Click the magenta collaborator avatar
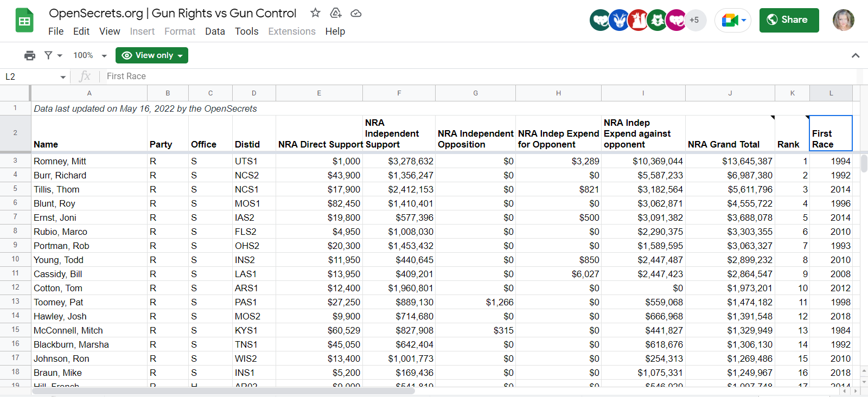The image size is (868, 397). pyautogui.click(x=676, y=20)
